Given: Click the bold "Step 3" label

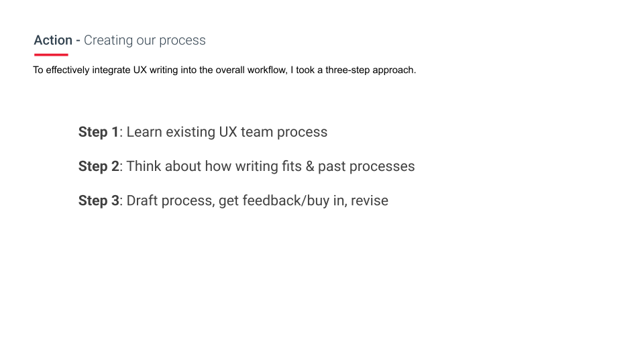Looking at the screenshot, I should click(98, 200).
